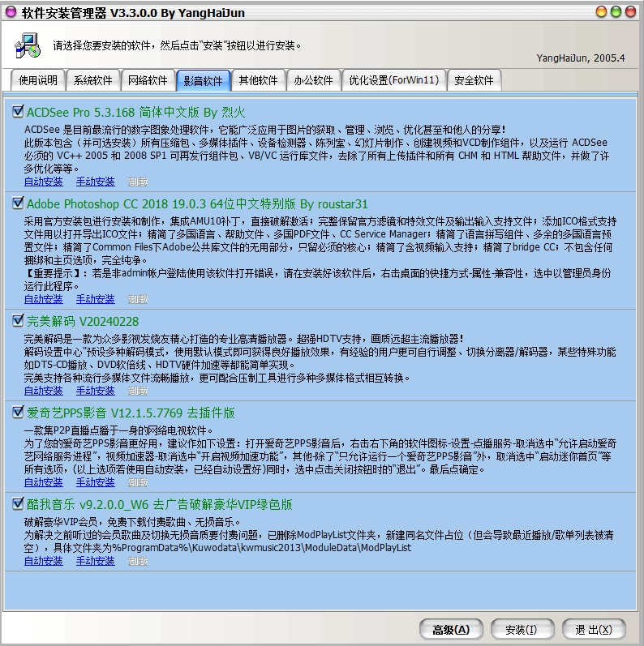Screen dimensions: 644x646
Task: Click 卸载 link under ACDSee Pro
Action: coord(138,182)
